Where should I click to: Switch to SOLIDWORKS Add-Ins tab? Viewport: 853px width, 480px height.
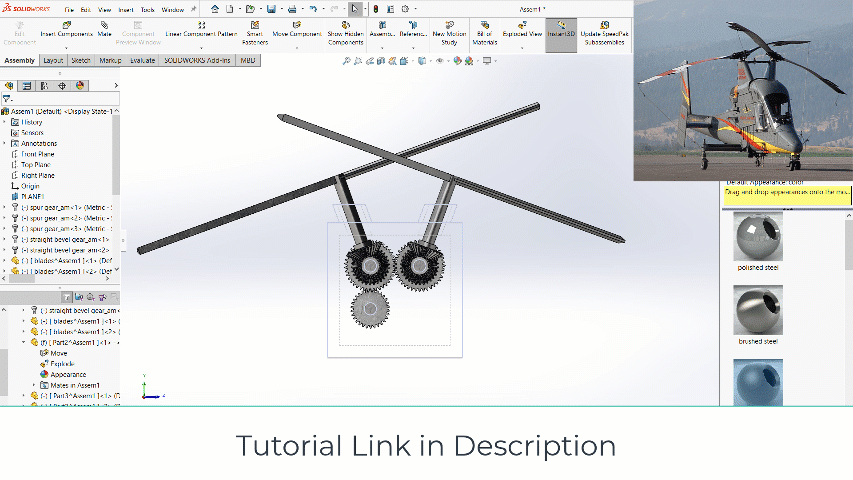click(x=197, y=60)
